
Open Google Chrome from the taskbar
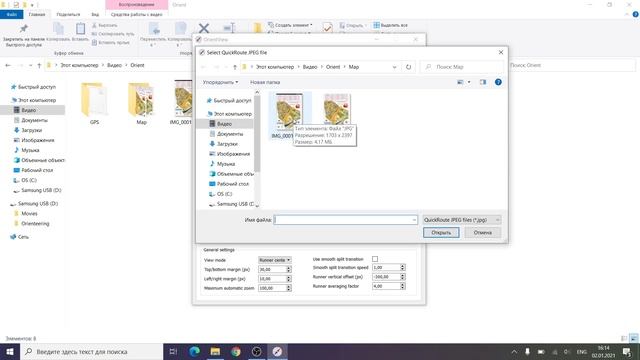pos(236,351)
